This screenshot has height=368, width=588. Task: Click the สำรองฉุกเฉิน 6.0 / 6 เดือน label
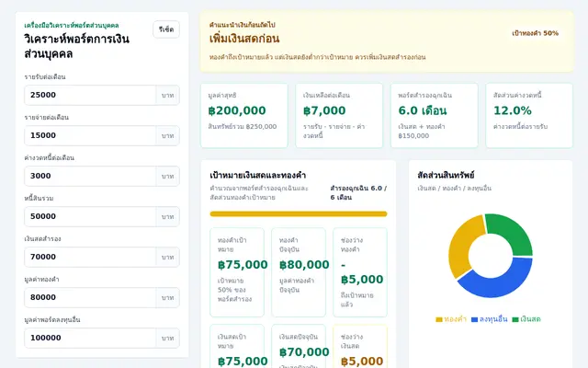(358, 192)
